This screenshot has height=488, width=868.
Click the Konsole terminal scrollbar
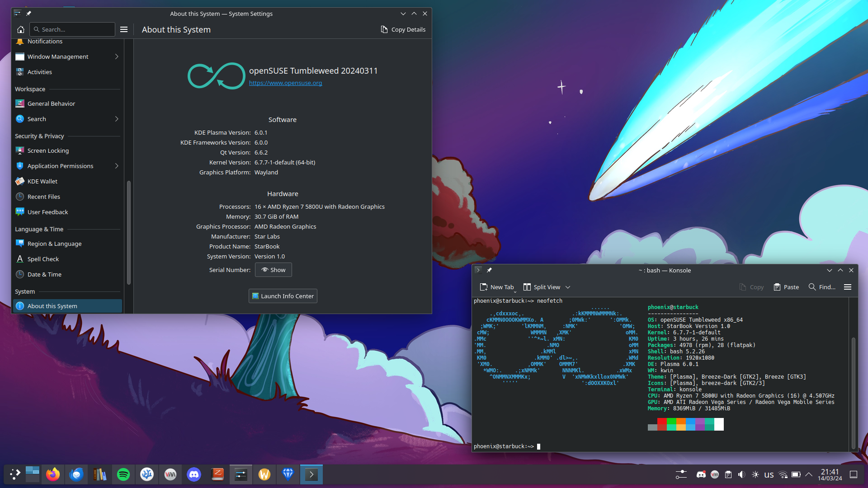(x=854, y=393)
